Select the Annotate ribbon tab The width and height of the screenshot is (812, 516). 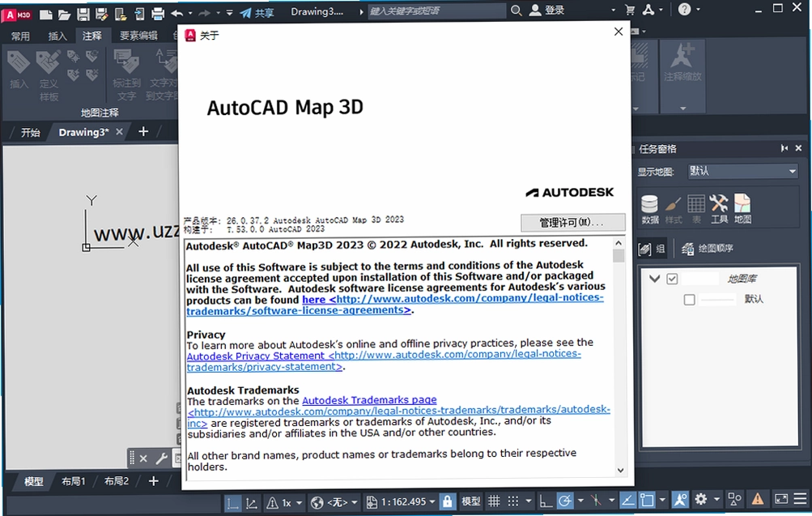click(x=92, y=36)
